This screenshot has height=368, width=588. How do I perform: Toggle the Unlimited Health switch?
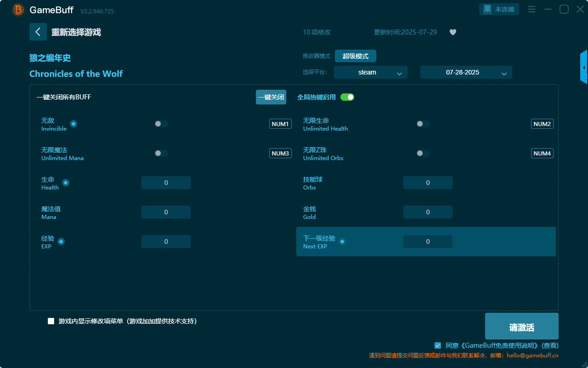(423, 124)
